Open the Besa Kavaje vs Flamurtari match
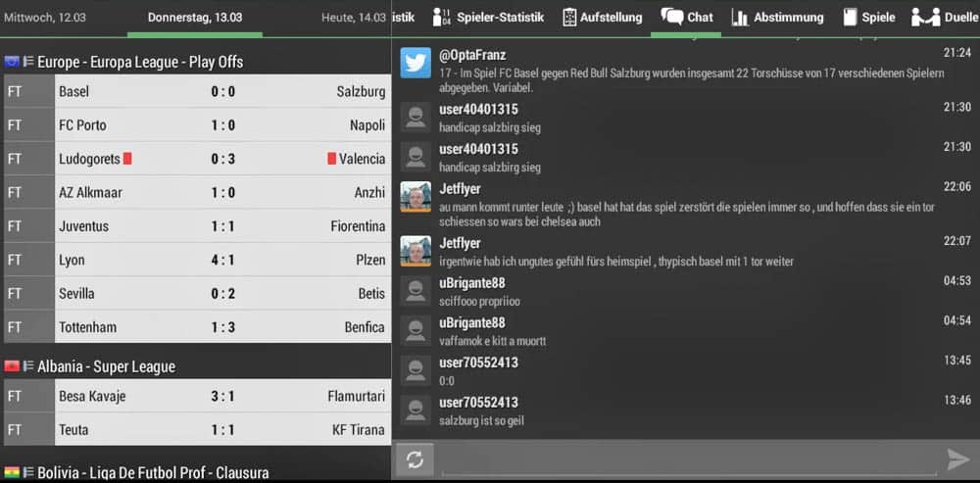Image resolution: width=980 pixels, height=483 pixels. [198, 396]
